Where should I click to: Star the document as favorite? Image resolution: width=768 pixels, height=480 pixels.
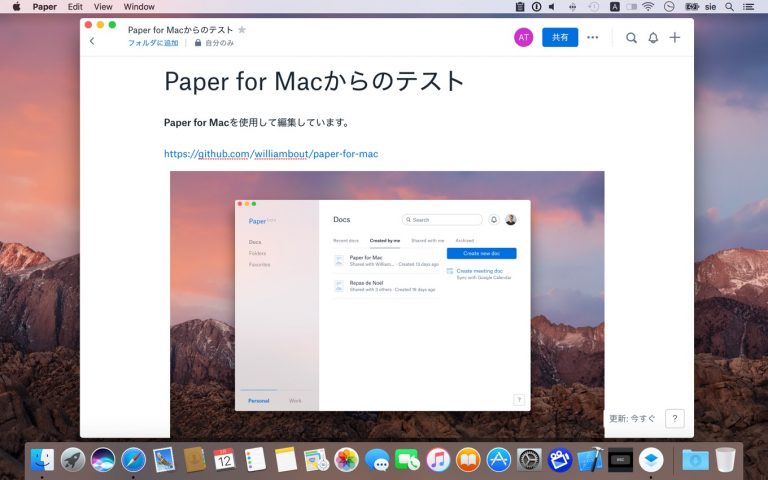[242, 30]
